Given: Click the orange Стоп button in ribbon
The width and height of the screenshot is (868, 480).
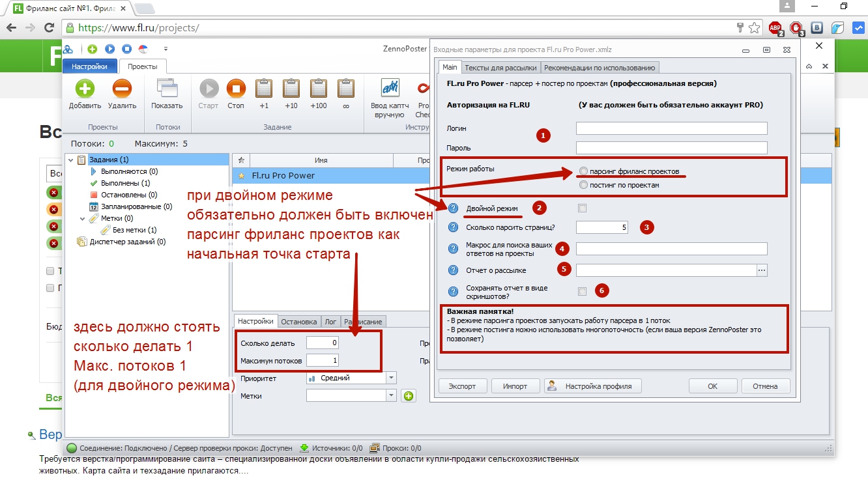Looking at the screenshot, I should (236, 89).
